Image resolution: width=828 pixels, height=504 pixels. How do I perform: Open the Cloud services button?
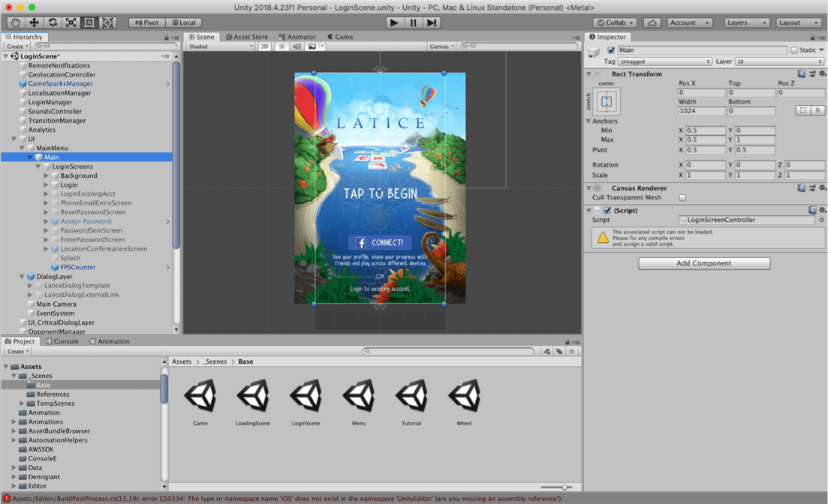[652, 22]
